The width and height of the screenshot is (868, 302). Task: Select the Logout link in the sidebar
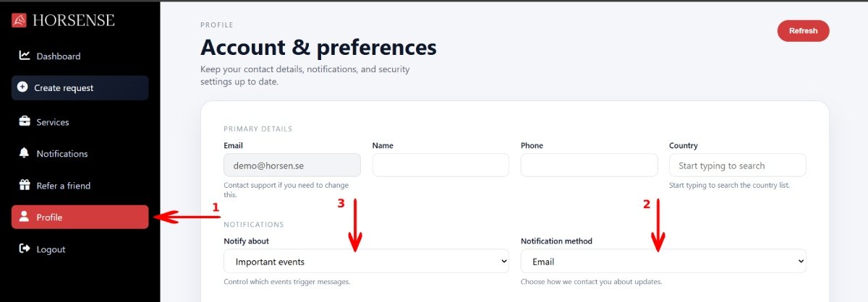tap(51, 249)
